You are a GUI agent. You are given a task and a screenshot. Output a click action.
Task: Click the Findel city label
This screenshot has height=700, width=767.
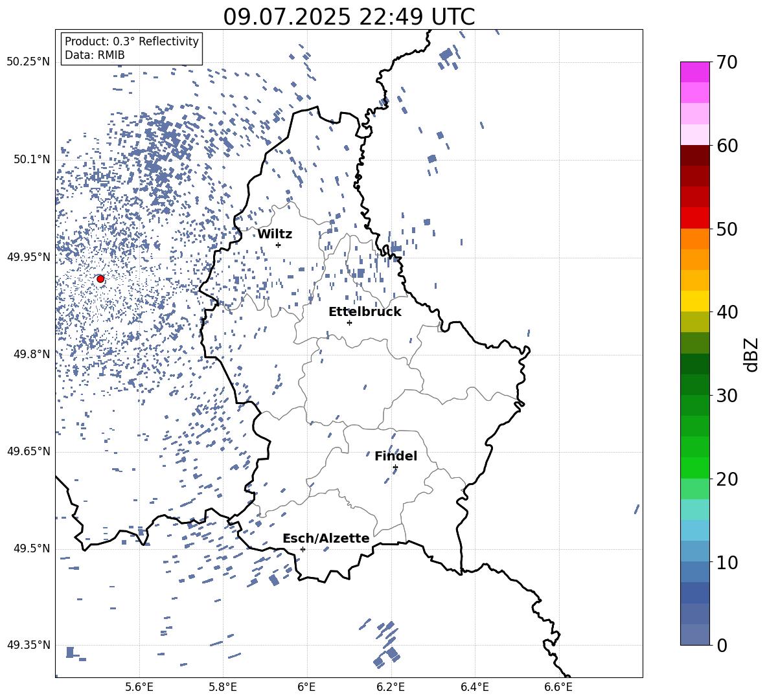(396, 456)
